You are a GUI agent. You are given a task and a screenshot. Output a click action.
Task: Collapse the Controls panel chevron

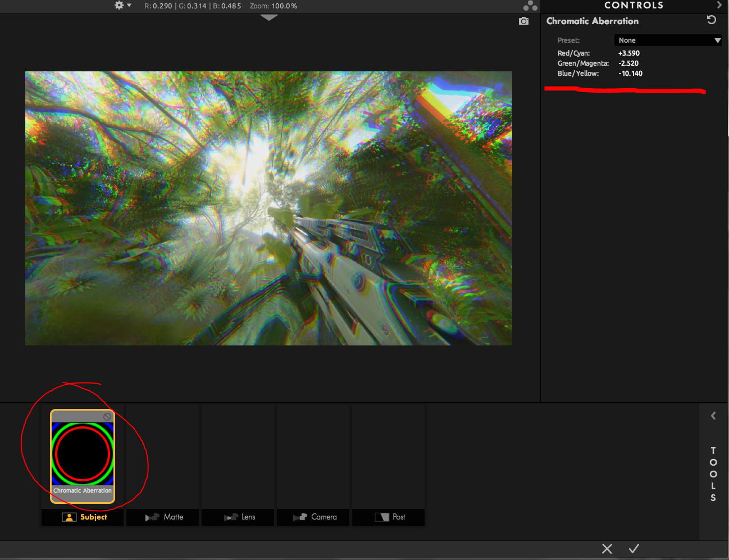click(719, 5)
